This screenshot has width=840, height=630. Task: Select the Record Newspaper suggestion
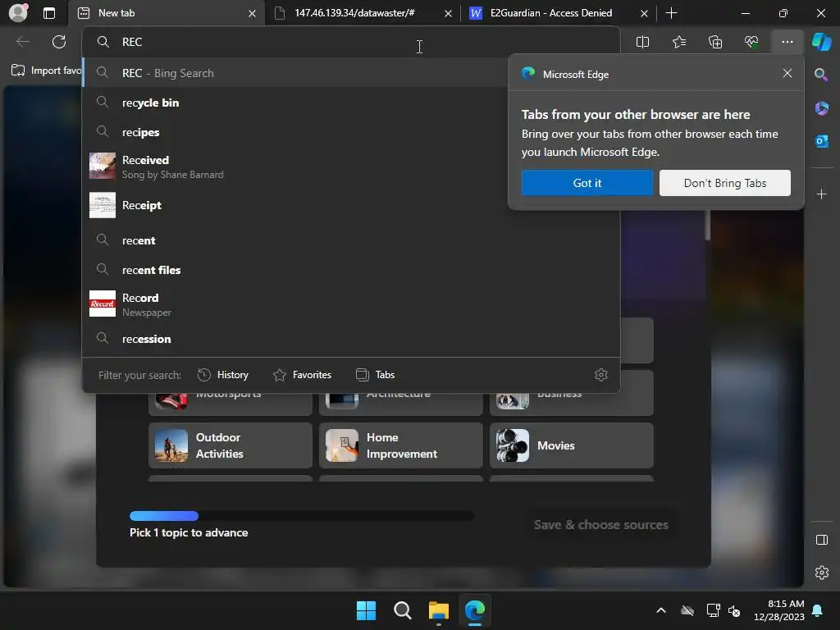pyautogui.click(x=351, y=304)
